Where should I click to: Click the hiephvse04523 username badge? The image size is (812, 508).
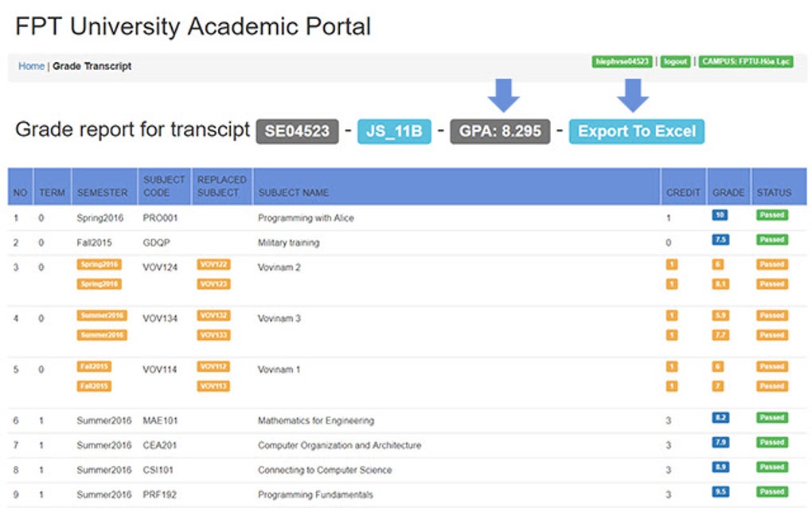(x=623, y=62)
